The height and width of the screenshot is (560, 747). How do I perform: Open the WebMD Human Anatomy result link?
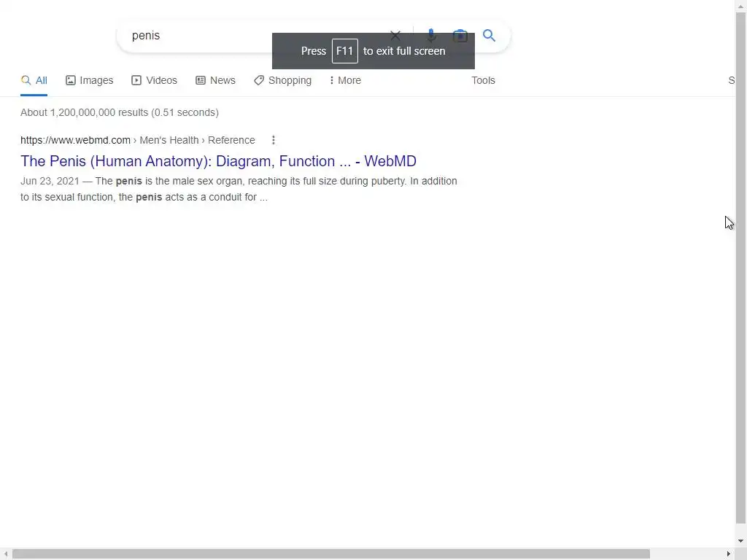(218, 161)
